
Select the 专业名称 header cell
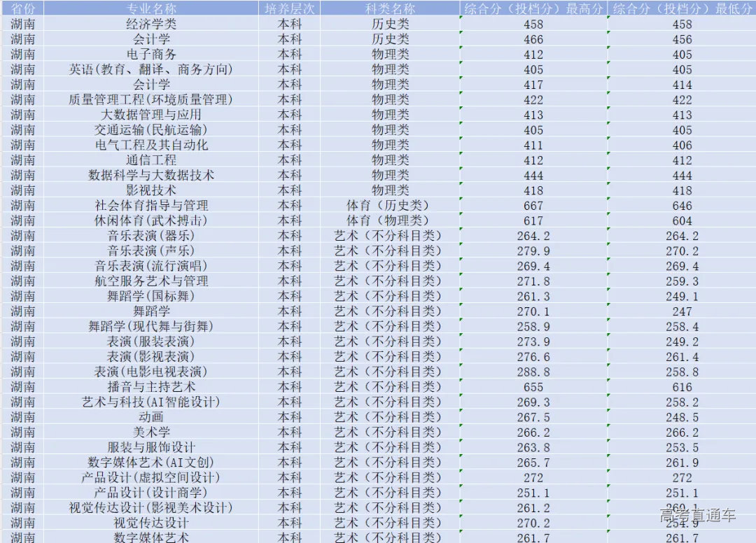pyautogui.click(x=151, y=8)
